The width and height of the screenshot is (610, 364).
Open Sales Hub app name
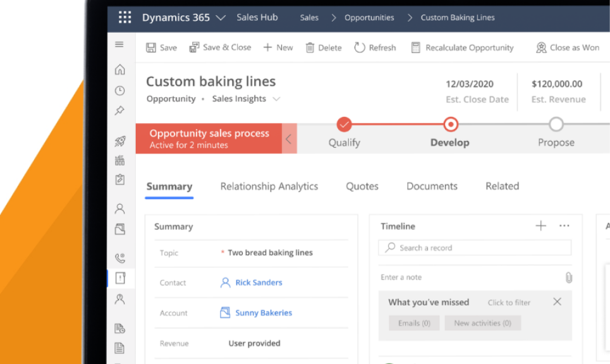[257, 18]
